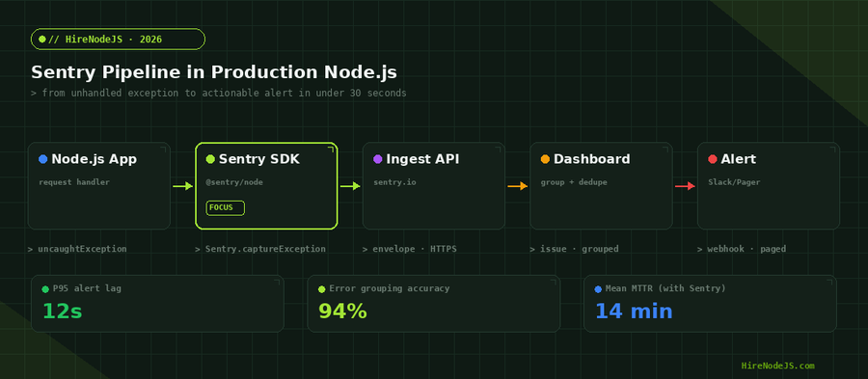Click the subtitle about under 30 seconds
This screenshot has width=868, height=379.
[219, 93]
